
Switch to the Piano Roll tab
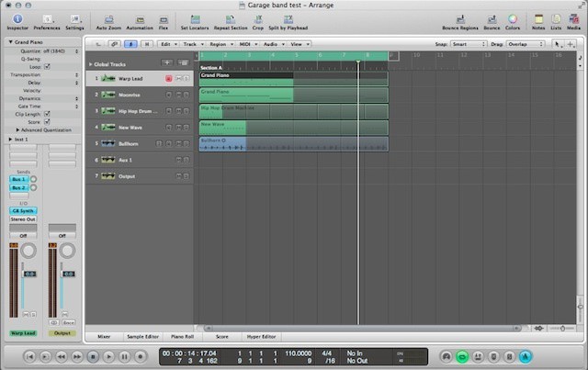coord(182,337)
